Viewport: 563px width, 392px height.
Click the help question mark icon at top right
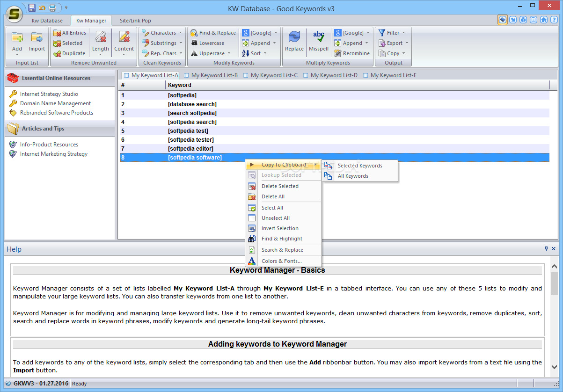pos(554,20)
